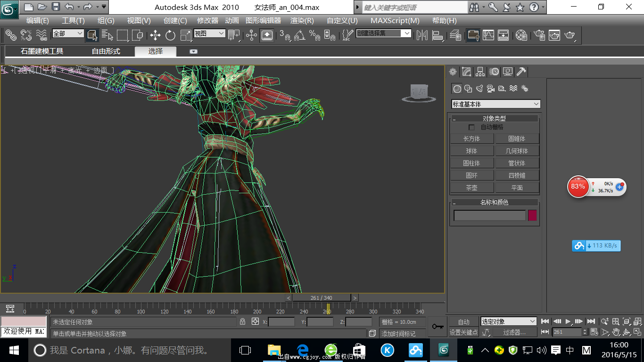The height and width of the screenshot is (362, 644).
Task: Switch to the 石墨建模工具 ribbon tab
Action: click(42, 51)
